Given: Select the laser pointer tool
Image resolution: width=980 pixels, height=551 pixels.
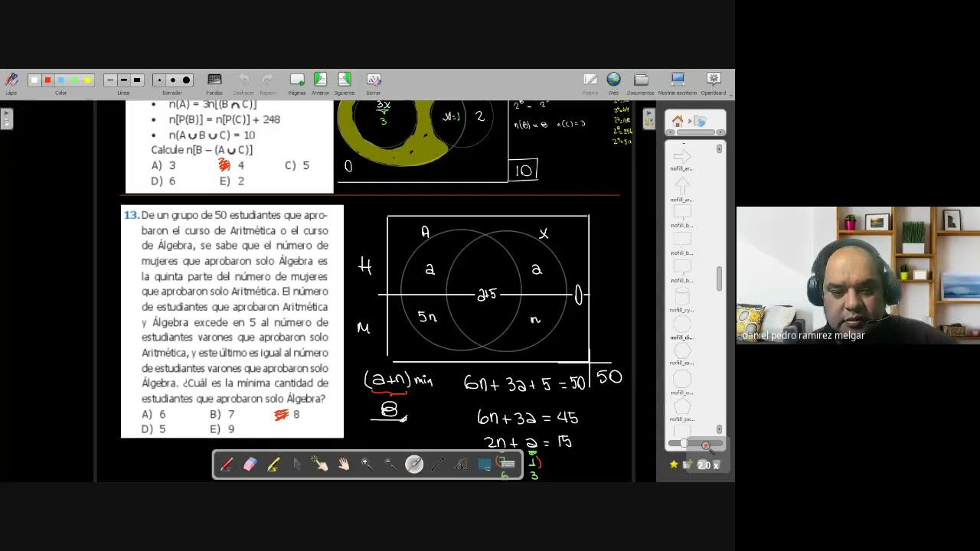Looking at the screenshot, I should (414, 465).
